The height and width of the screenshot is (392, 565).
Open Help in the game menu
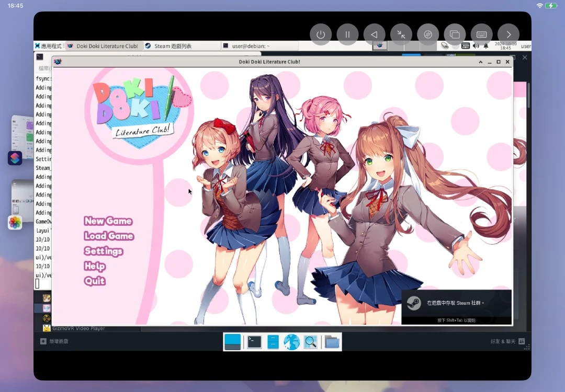(x=95, y=266)
